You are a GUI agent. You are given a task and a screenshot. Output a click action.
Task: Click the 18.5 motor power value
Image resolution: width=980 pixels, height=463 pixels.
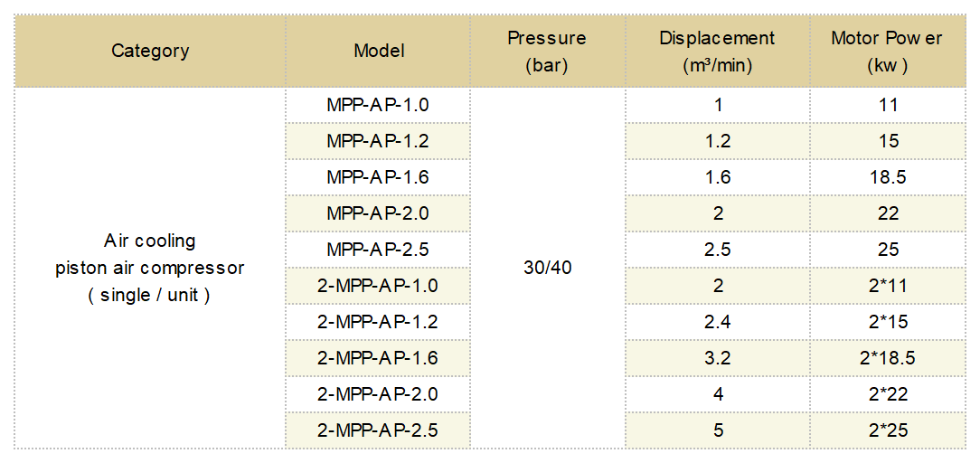tap(888, 177)
